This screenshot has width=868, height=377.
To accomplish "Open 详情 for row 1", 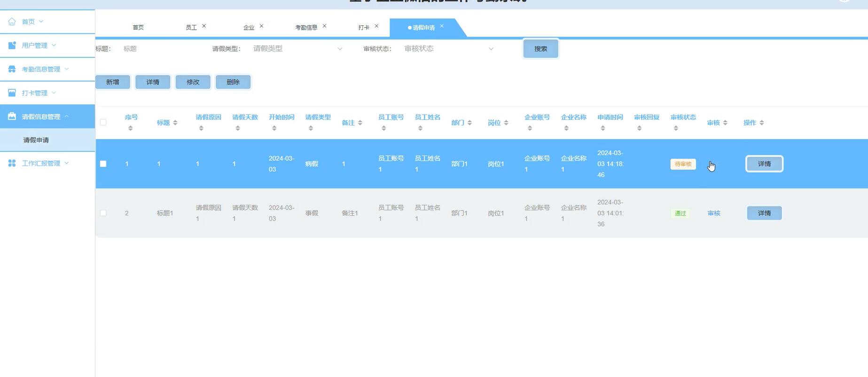I will coord(764,164).
